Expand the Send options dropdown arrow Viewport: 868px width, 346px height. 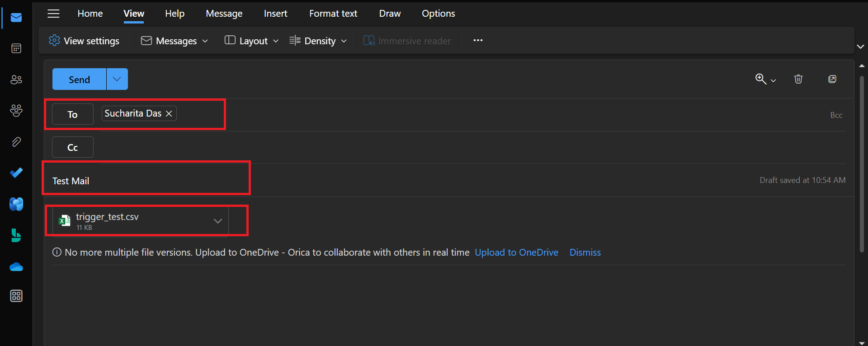pyautogui.click(x=117, y=79)
